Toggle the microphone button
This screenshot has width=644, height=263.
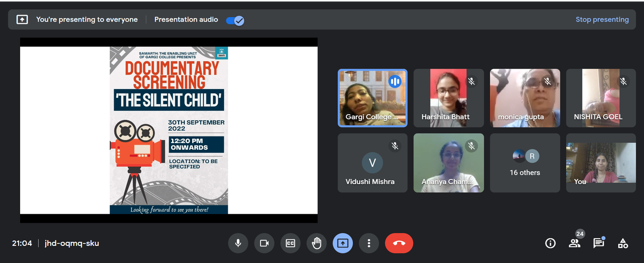[238, 243]
